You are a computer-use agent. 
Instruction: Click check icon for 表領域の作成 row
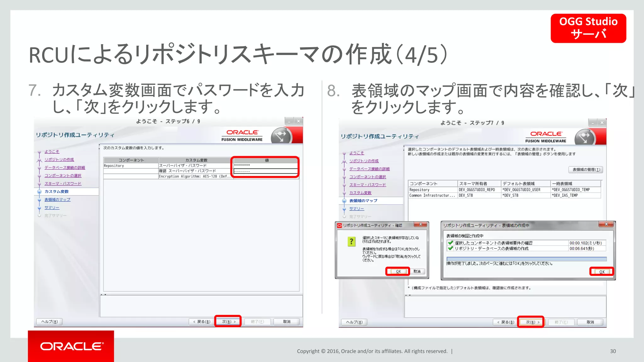tap(450, 248)
